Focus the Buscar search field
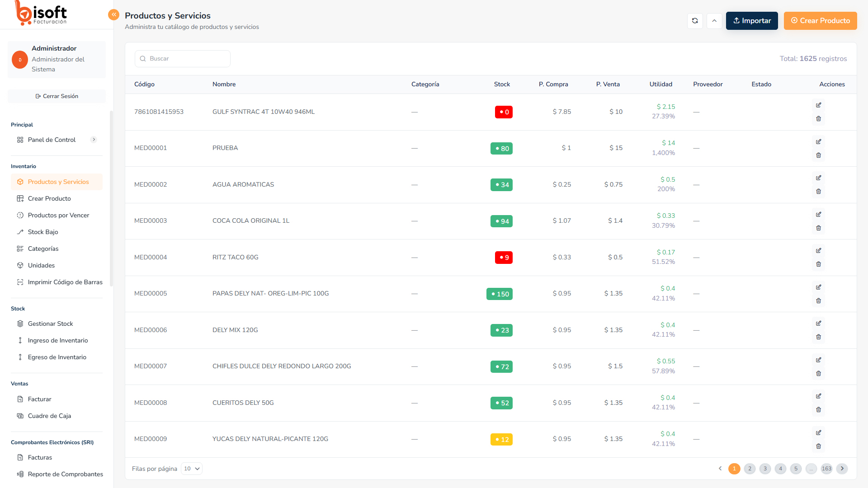 point(183,59)
